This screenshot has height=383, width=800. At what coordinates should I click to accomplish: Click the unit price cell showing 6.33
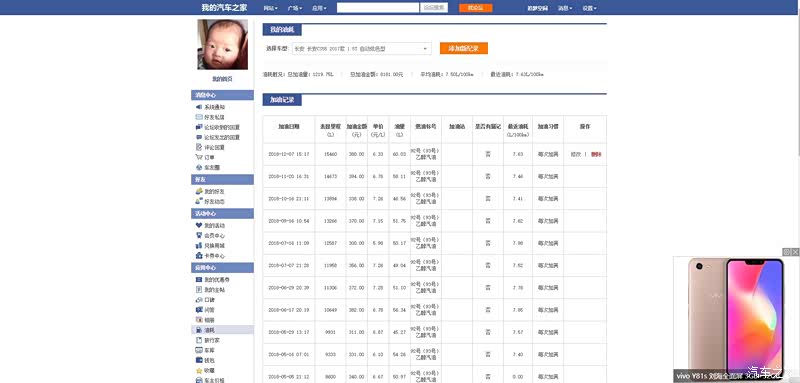coord(378,154)
